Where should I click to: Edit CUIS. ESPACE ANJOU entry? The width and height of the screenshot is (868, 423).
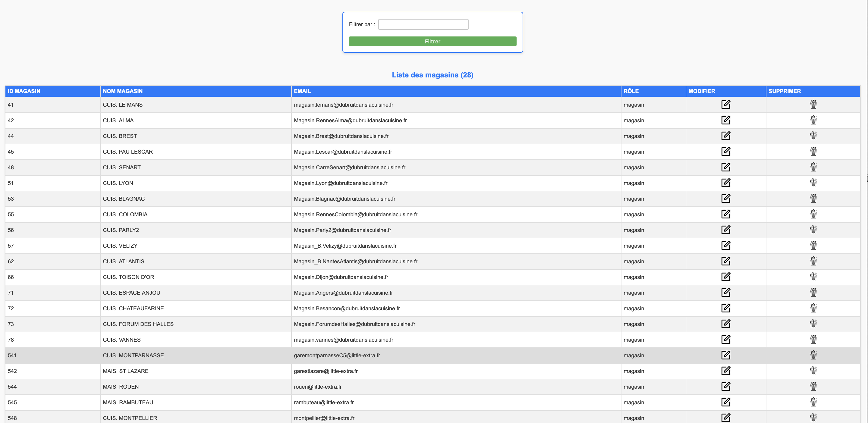pyautogui.click(x=726, y=292)
